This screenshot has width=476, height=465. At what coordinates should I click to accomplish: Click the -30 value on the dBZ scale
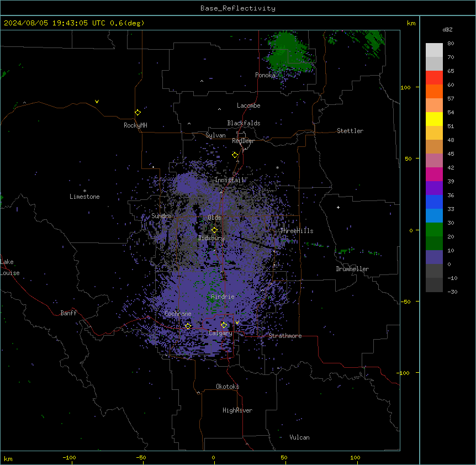point(452,292)
